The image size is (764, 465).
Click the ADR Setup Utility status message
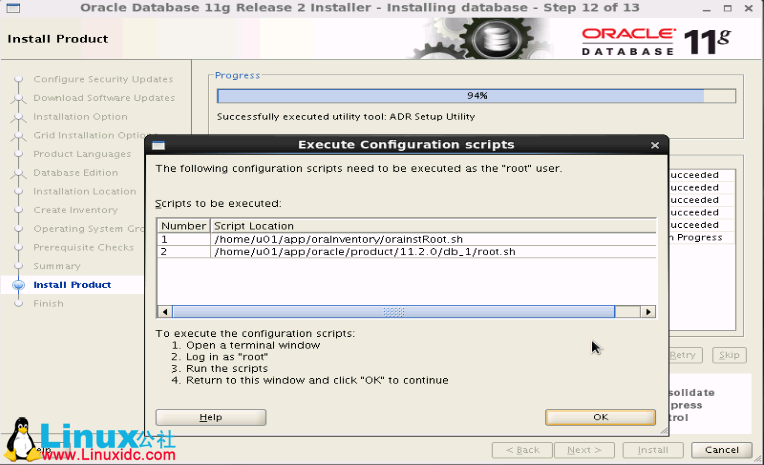346,116
